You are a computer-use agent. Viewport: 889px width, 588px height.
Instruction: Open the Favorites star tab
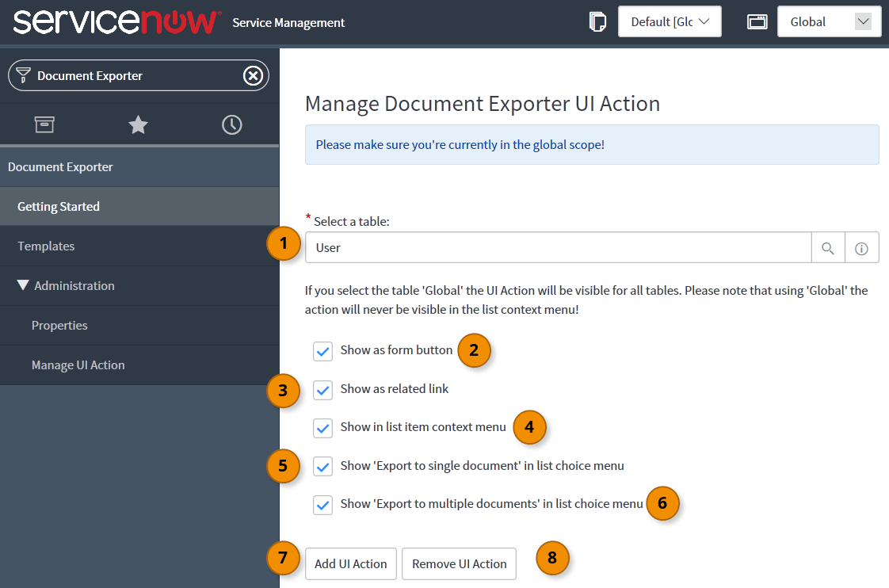click(138, 124)
